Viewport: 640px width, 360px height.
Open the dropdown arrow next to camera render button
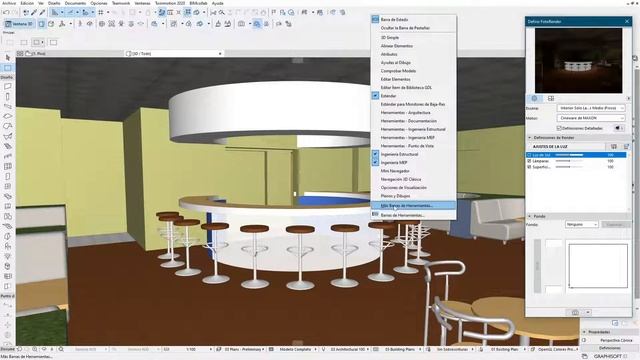click(588, 312)
